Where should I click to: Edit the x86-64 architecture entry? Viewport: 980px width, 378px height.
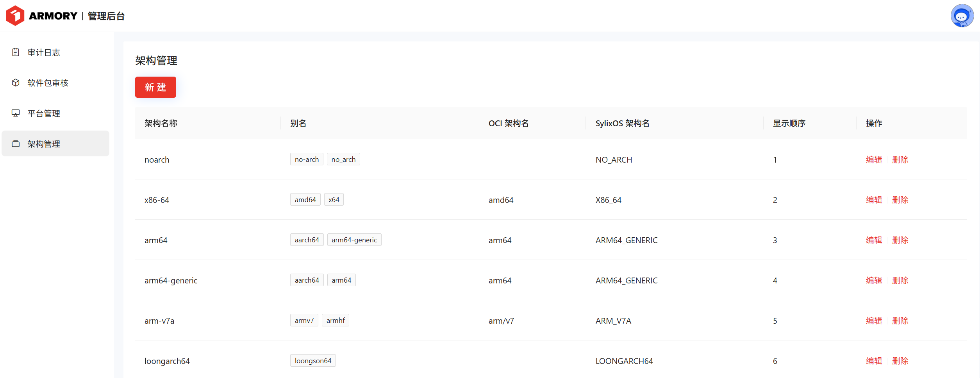(x=874, y=200)
